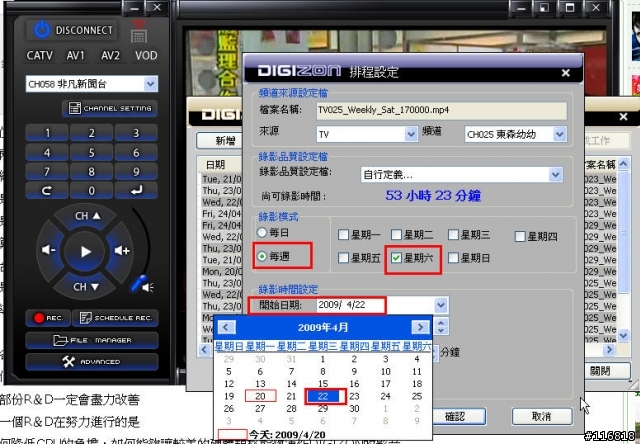This screenshot has width=640, height=444.
Task: Click the recall arrow key on keypad
Action: tap(47, 191)
